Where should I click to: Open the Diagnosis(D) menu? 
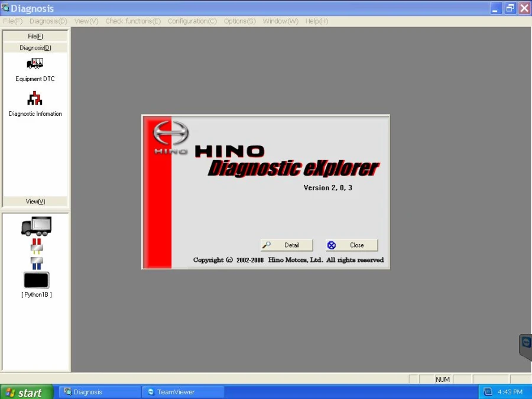(48, 21)
